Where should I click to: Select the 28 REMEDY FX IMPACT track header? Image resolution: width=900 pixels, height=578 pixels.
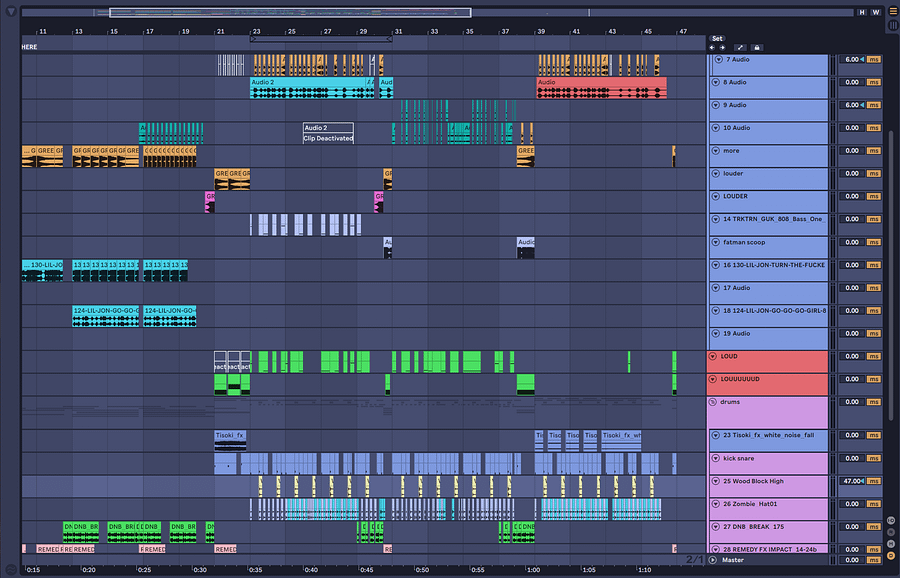click(x=769, y=549)
